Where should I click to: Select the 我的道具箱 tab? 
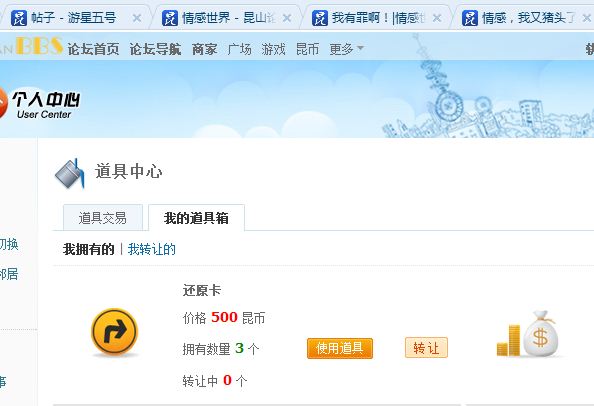[x=196, y=218]
